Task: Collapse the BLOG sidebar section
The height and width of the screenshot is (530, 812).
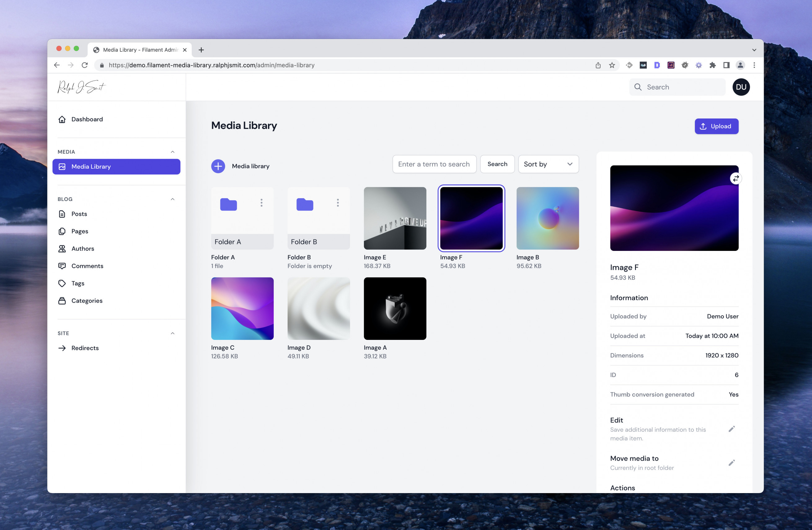Action: [x=173, y=199]
